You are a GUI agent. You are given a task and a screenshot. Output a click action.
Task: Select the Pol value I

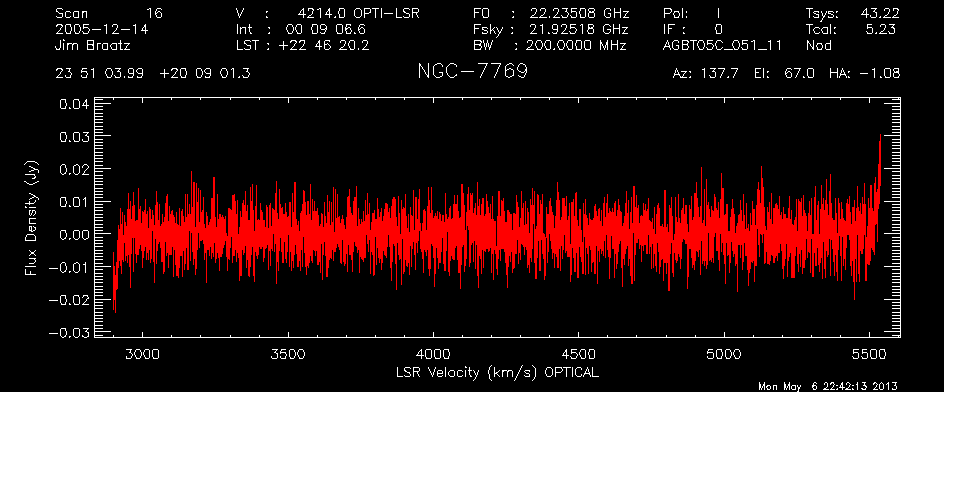[718, 13]
